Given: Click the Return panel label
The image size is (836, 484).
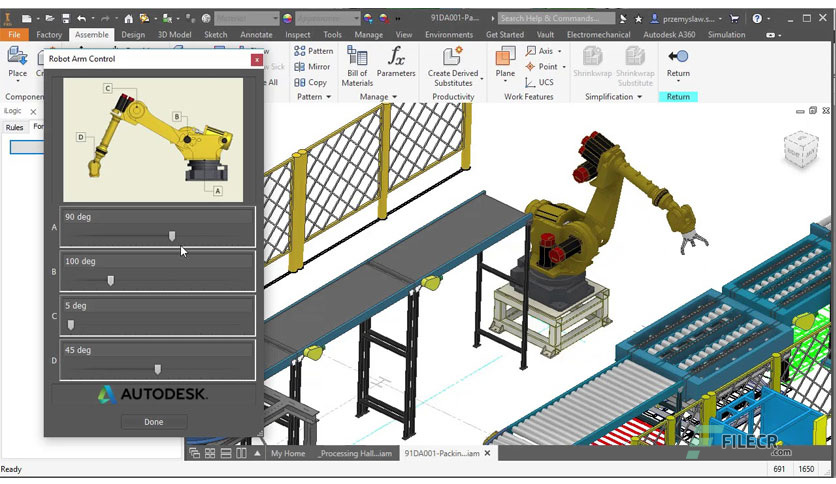Looking at the screenshot, I should pyautogui.click(x=678, y=97).
